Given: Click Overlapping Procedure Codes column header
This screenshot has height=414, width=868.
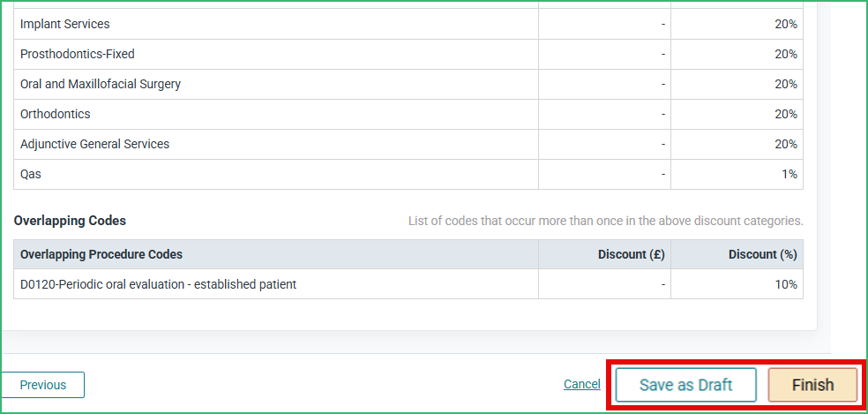Looking at the screenshot, I should coord(101,254).
